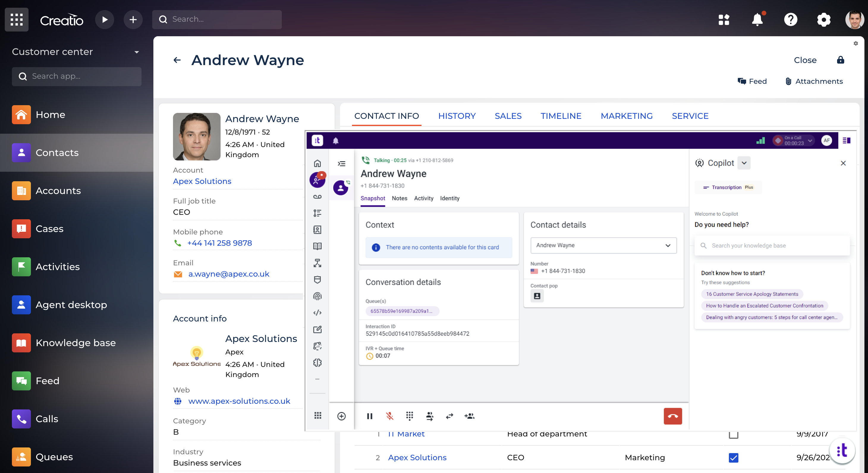The width and height of the screenshot is (868, 473).
Task: Open Agent desktop in left sidebar
Action: [76, 305]
